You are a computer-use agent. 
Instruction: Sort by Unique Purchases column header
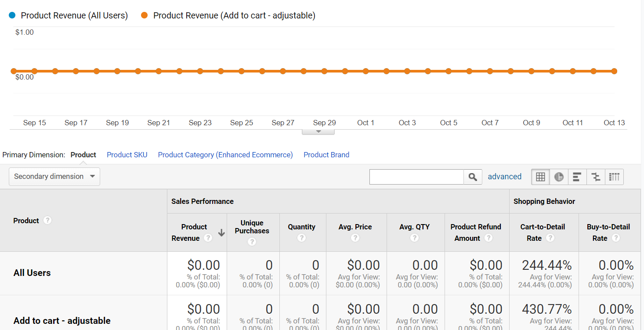click(x=252, y=227)
